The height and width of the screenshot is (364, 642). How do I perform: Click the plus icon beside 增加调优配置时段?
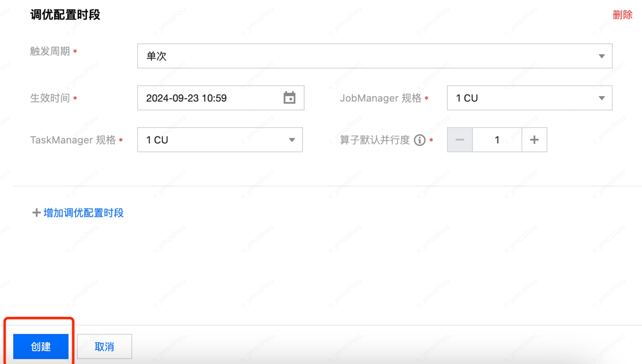point(36,213)
